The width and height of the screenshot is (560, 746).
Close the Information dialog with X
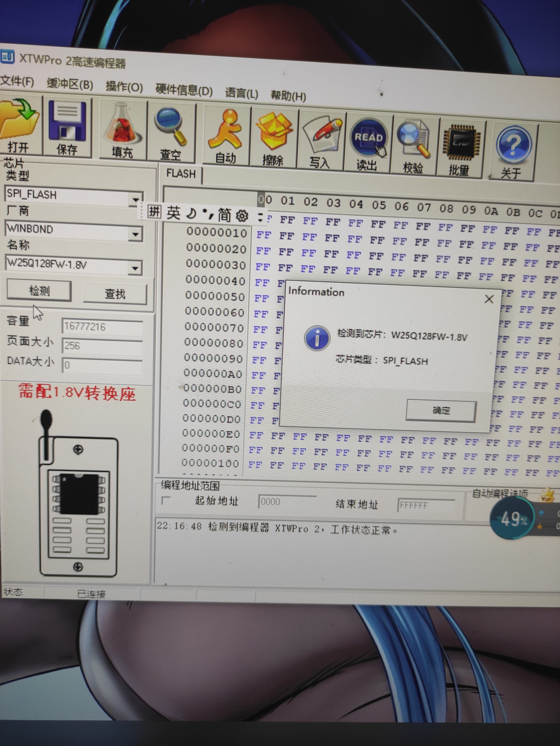489,299
